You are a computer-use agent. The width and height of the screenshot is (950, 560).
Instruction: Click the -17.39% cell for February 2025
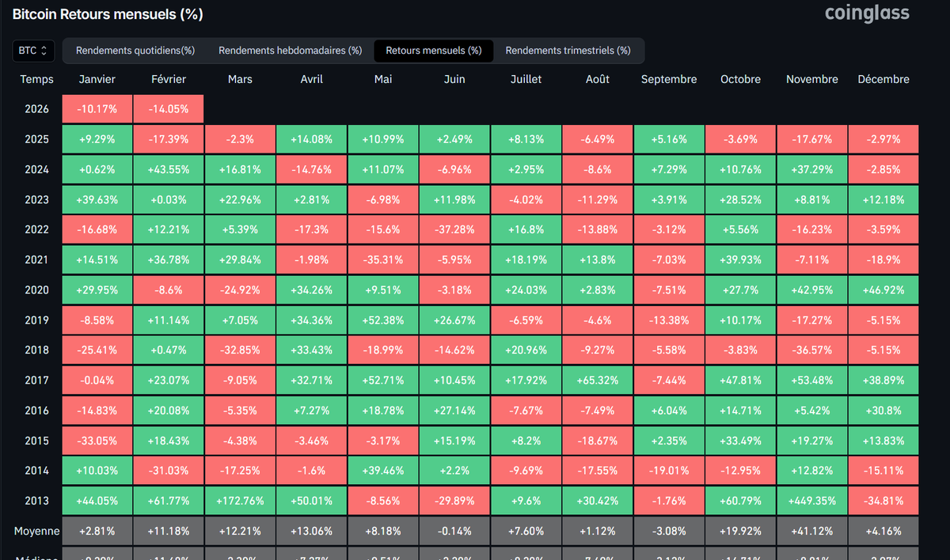pyautogui.click(x=169, y=139)
